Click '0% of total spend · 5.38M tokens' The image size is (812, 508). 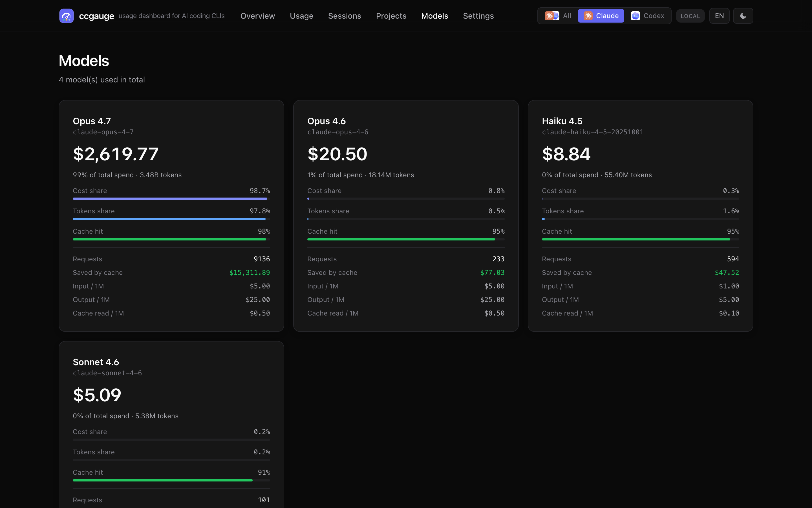[x=126, y=416]
